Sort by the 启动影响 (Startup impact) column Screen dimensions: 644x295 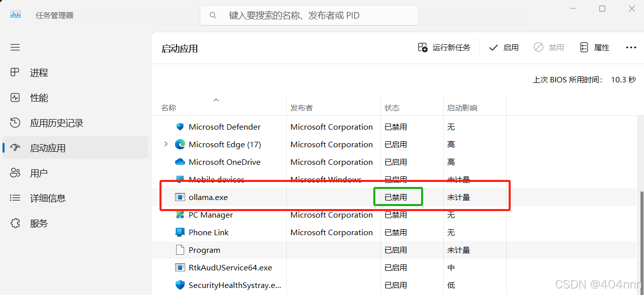pos(462,108)
